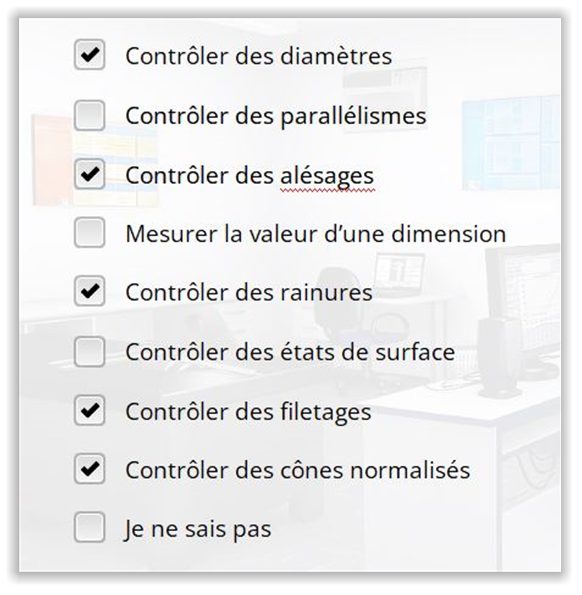Uncheck the Contrôler des diamètres checkbox
The image size is (582, 595).
pos(90,55)
